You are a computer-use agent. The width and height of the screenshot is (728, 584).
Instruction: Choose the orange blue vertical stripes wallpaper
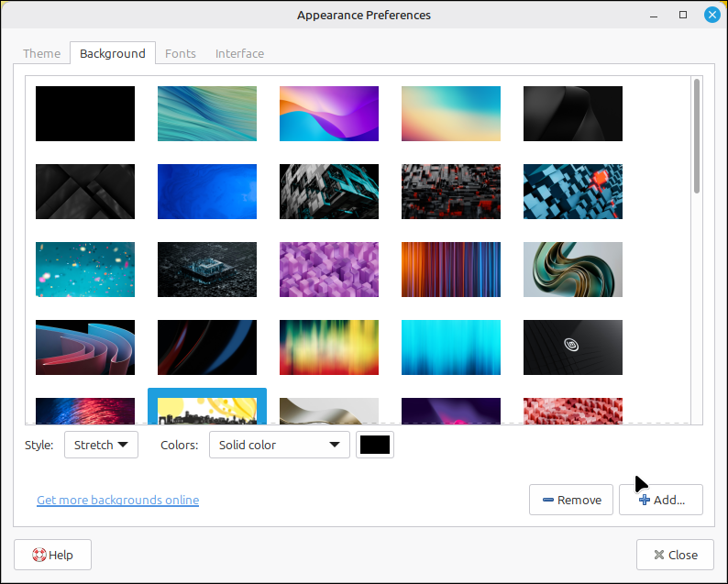coord(451,270)
